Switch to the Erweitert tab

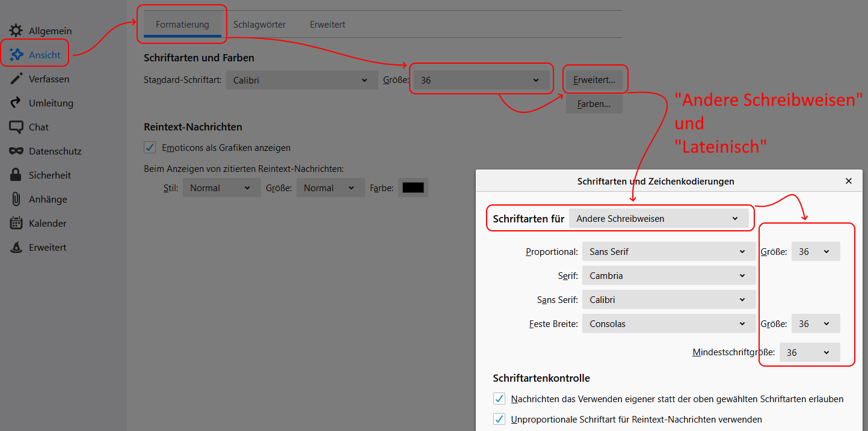click(x=327, y=25)
